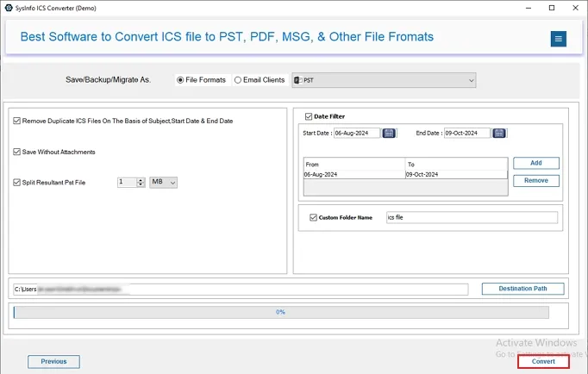Click the 0% conversion progress bar
The width and height of the screenshot is (588, 374).
[x=281, y=312]
